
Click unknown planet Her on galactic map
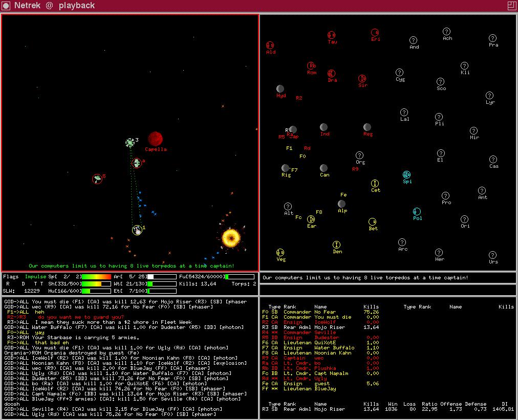pos(439,253)
